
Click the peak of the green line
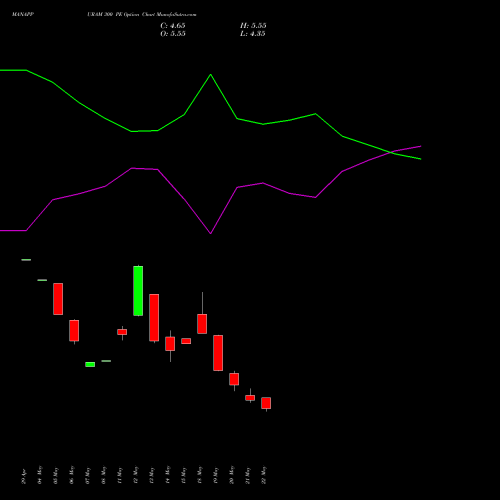[x=210, y=75]
